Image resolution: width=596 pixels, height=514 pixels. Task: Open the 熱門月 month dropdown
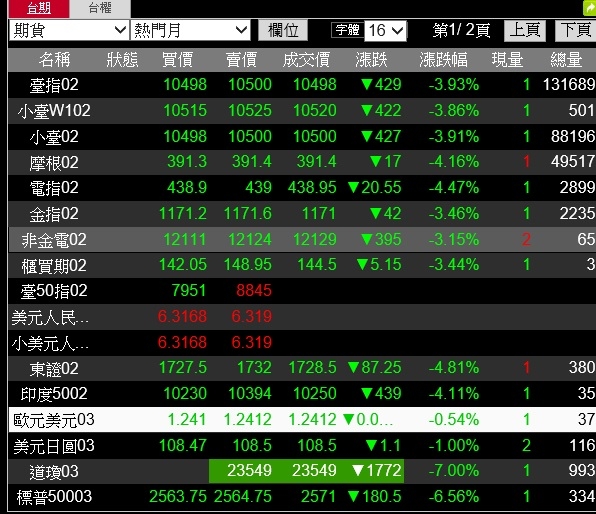pyautogui.click(x=190, y=30)
